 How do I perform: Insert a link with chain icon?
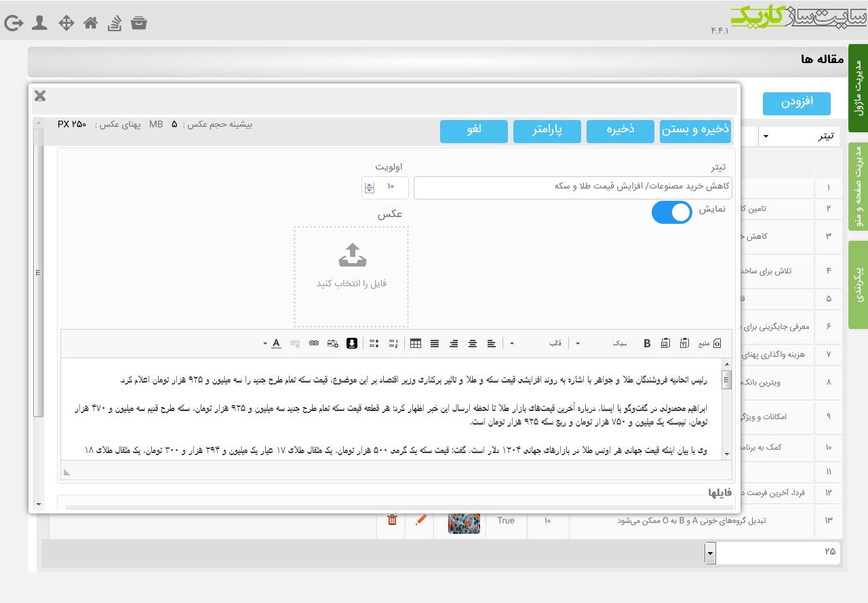pyautogui.click(x=313, y=343)
